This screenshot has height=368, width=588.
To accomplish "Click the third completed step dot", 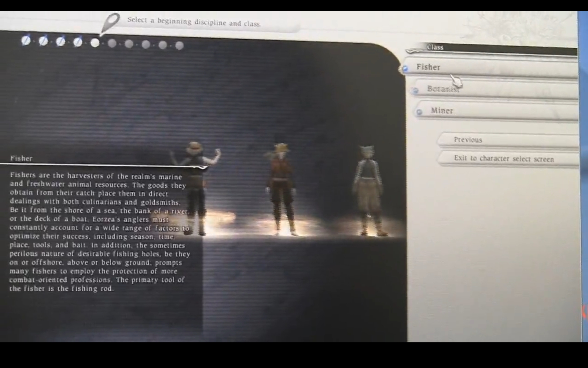I will click(x=61, y=41).
